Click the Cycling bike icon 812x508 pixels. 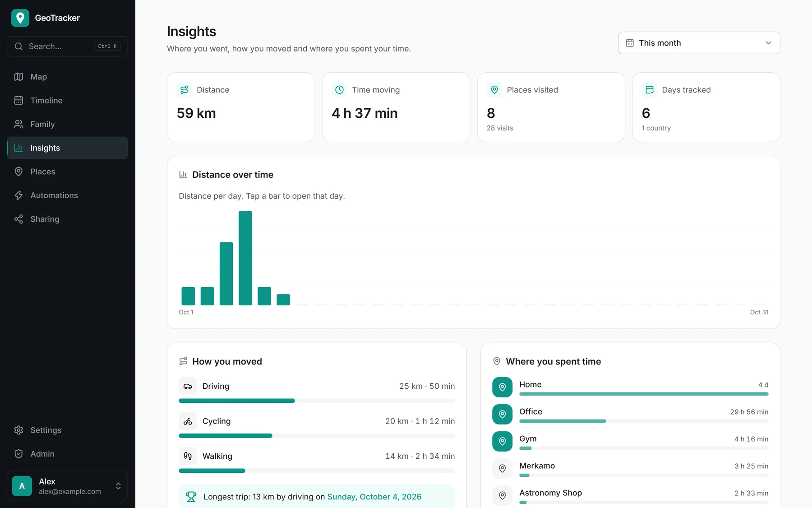tap(188, 421)
